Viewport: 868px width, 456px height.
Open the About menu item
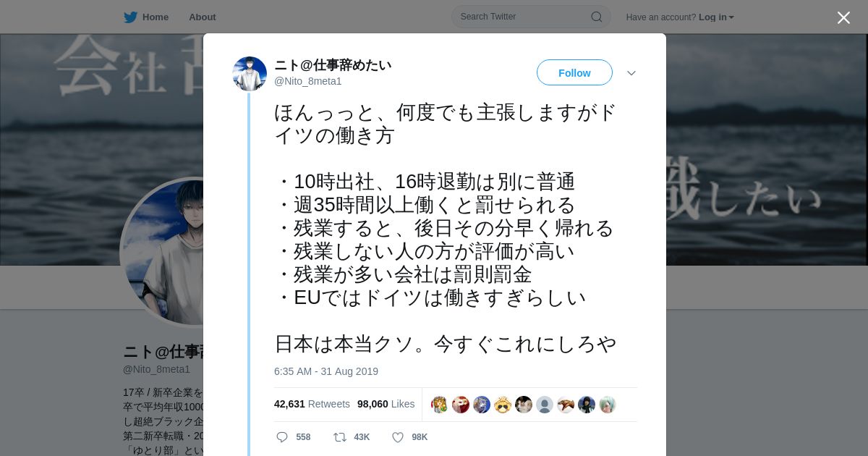tap(203, 17)
